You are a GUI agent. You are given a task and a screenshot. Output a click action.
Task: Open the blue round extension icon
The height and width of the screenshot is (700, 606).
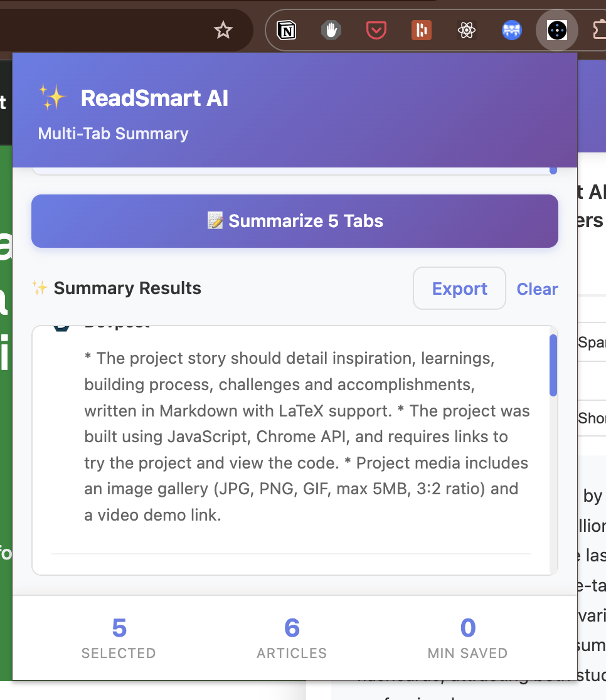(512, 30)
